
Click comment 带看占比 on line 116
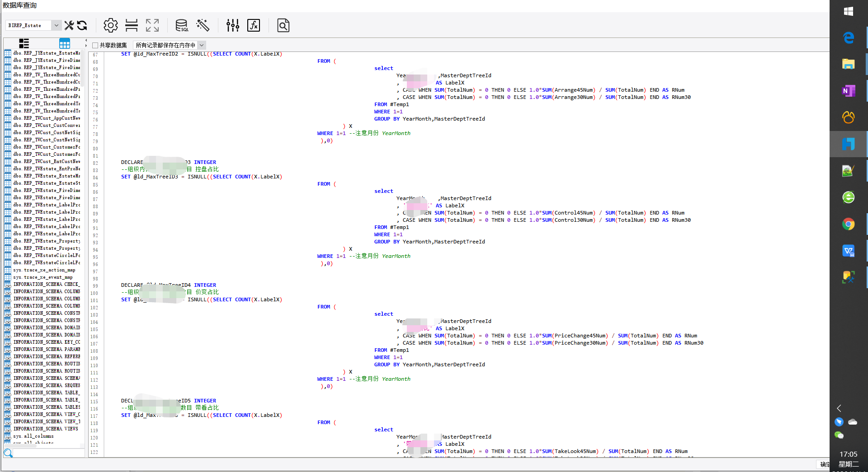click(207, 408)
